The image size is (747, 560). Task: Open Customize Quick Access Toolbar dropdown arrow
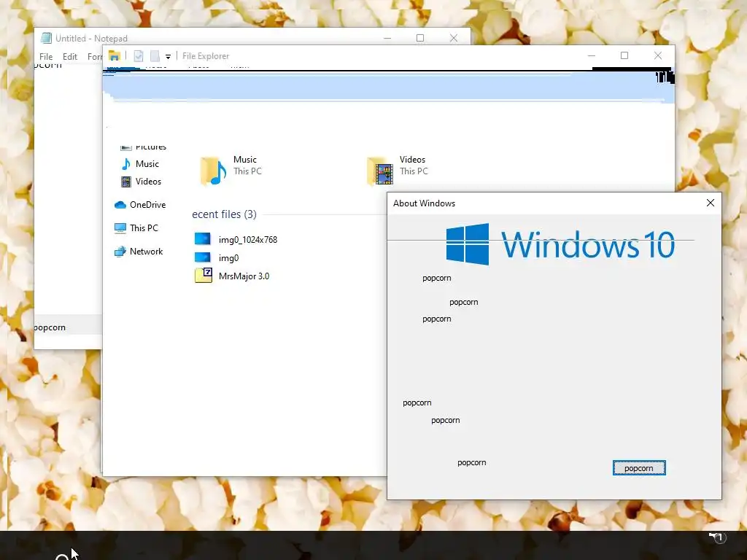coord(169,57)
